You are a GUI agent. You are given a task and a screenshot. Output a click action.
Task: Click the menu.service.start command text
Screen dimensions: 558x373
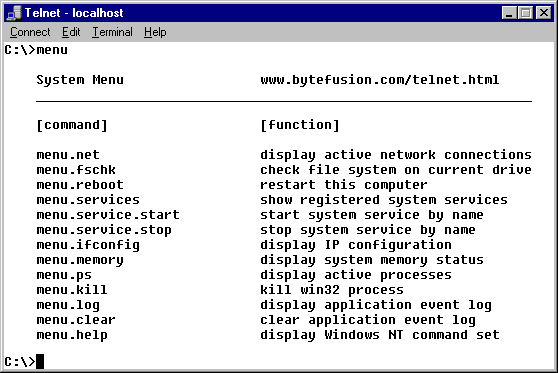(x=108, y=215)
